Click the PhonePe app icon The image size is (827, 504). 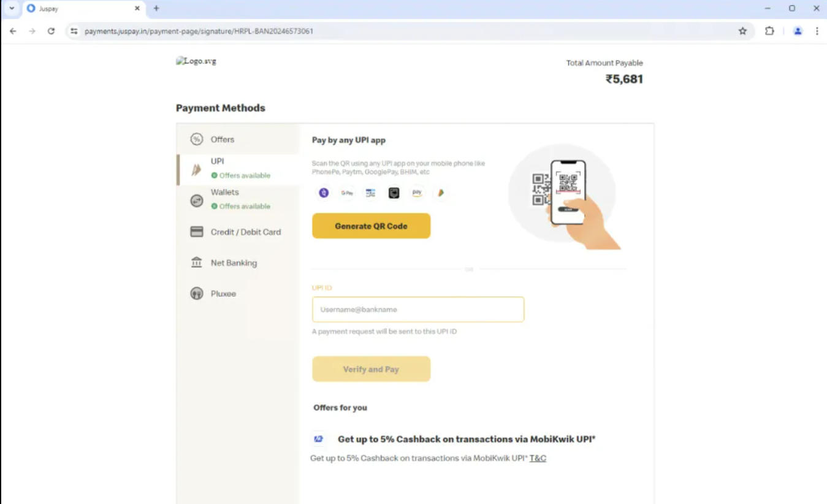tap(324, 193)
